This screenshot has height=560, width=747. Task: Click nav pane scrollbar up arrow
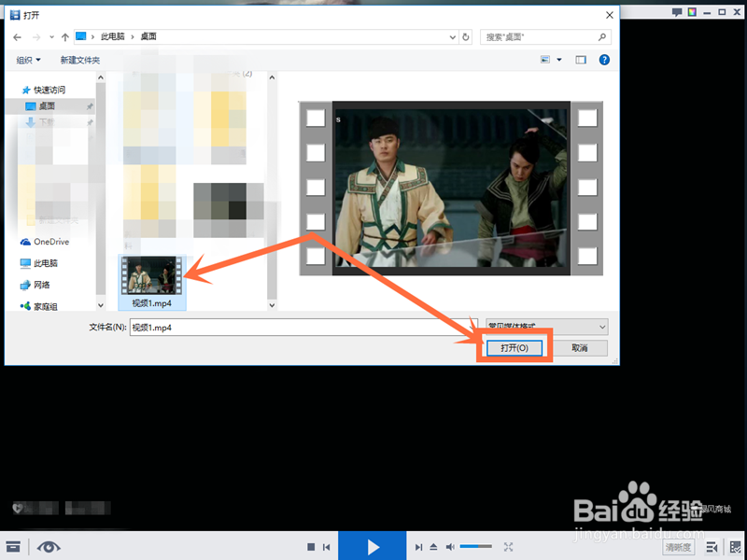(101, 77)
